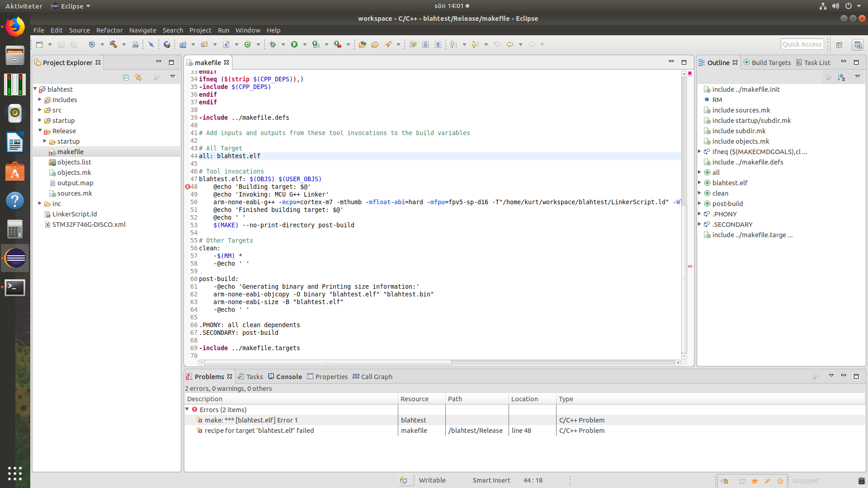Expand the inc folder node
Image resolution: width=868 pixels, height=488 pixels.
pos(40,203)
